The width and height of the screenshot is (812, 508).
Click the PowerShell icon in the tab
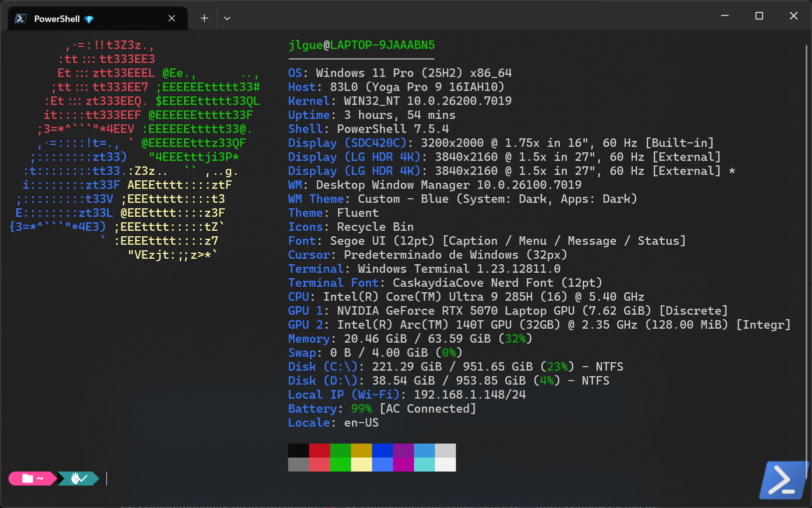pyautogui.click(x=20, y=18)
